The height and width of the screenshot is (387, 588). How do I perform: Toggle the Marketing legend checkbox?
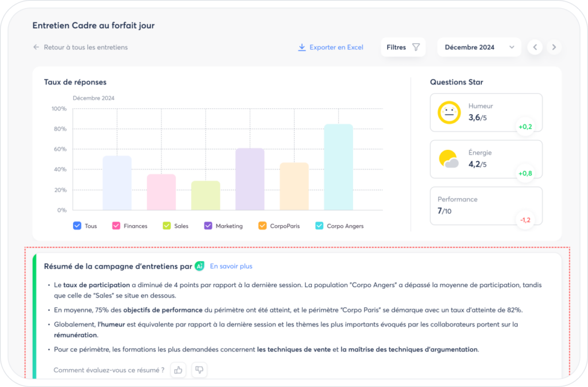point(208,226)
